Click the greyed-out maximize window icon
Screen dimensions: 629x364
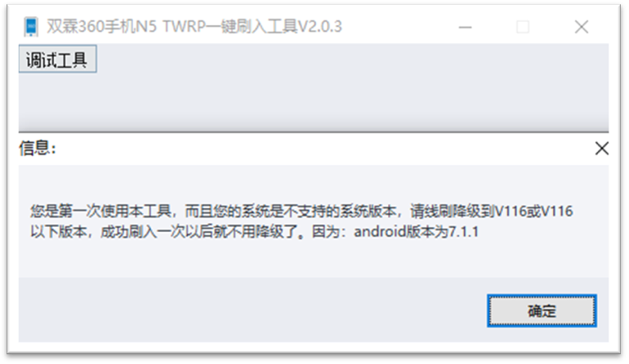click(522, 27)
